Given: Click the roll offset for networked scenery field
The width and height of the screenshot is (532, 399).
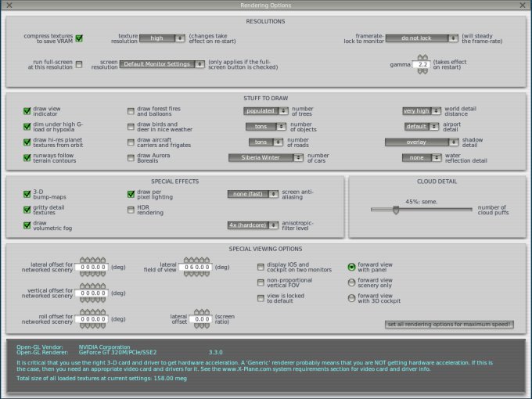Looking at the screenshot, I should point(92,319).
